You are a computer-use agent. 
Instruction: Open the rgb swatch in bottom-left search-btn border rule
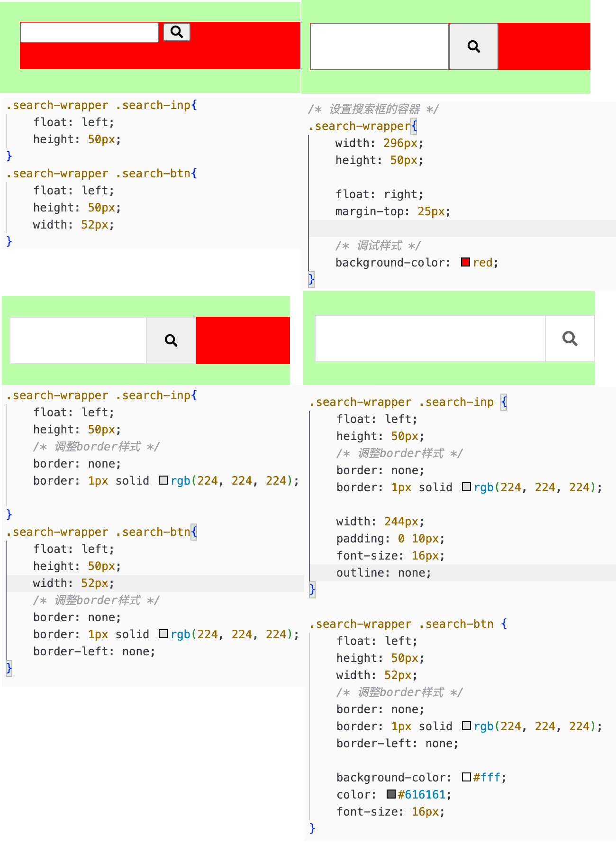click(163, 634)
